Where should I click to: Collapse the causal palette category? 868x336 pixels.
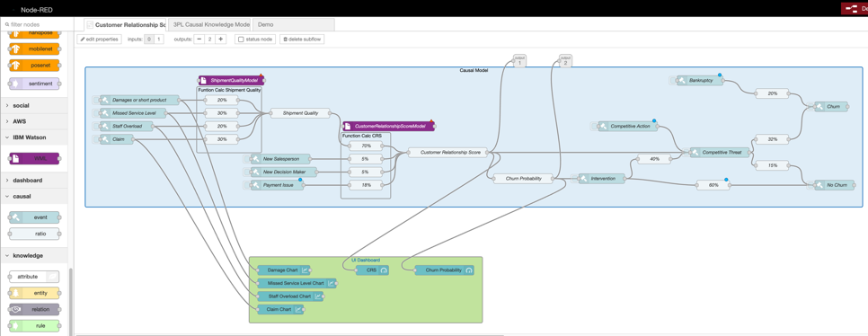[x=34, y=196]
